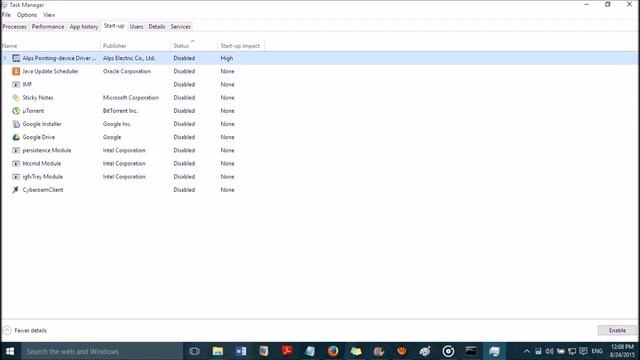Switch to the Services tab
The width and height of the screenshot is (640, 360).
pyautogui.click(x=180, y=27)
